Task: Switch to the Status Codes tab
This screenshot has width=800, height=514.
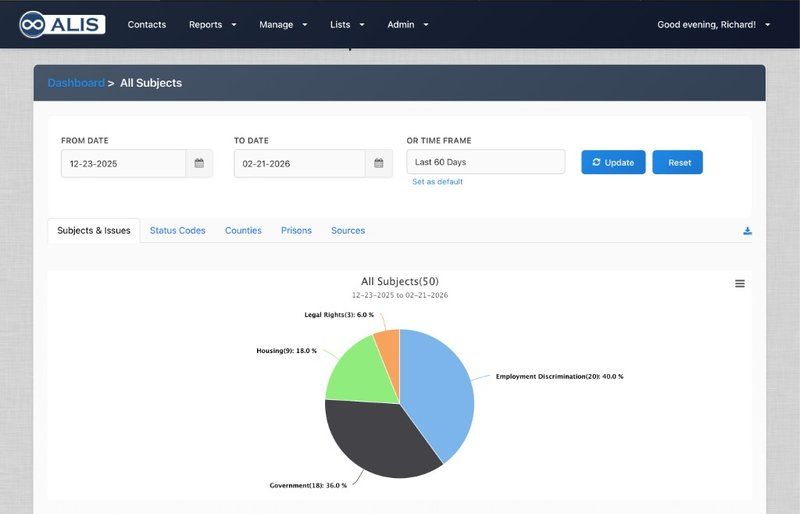Action: pyautogui.click(x=178, y=231)
